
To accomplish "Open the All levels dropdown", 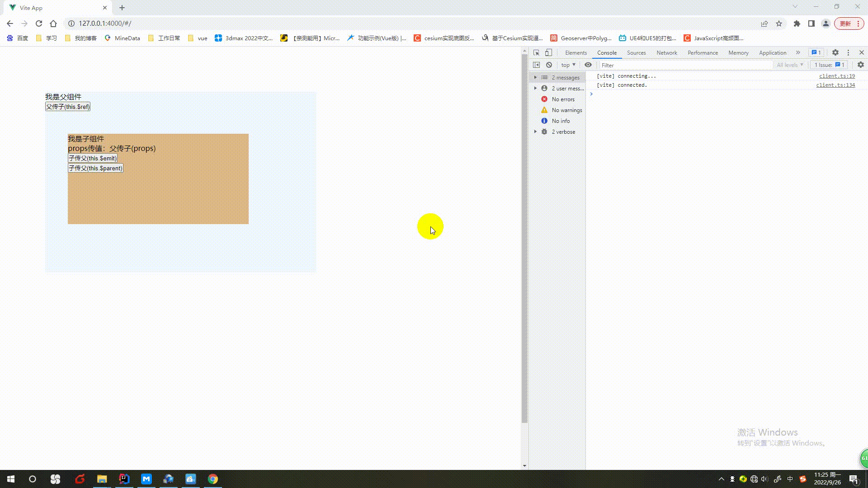I will [x=790, y=65].
